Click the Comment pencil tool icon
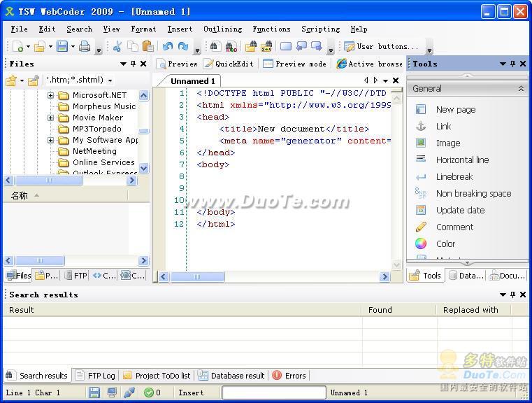This screenshot has width=532, height=403. [x=421, y=227]
